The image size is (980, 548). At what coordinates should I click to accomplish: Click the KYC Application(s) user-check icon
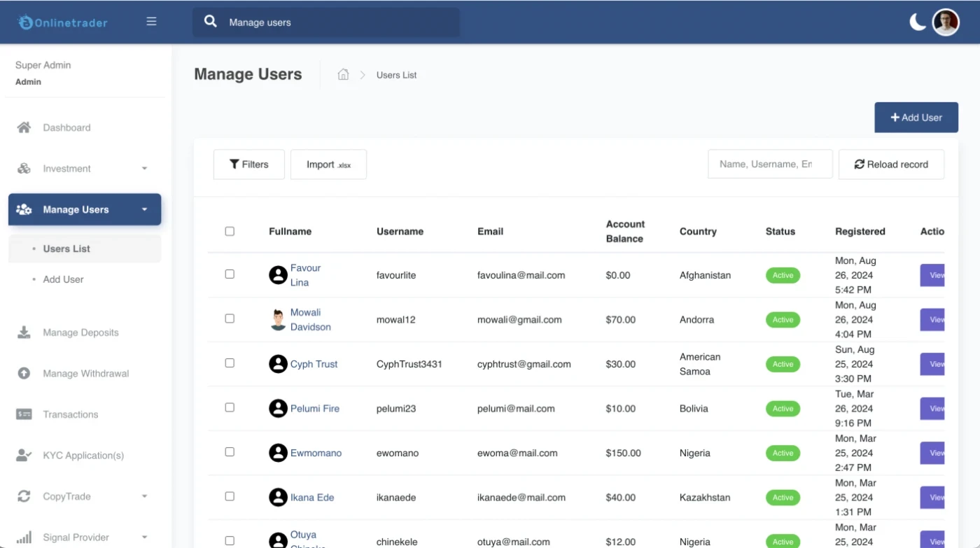point(24,456)
